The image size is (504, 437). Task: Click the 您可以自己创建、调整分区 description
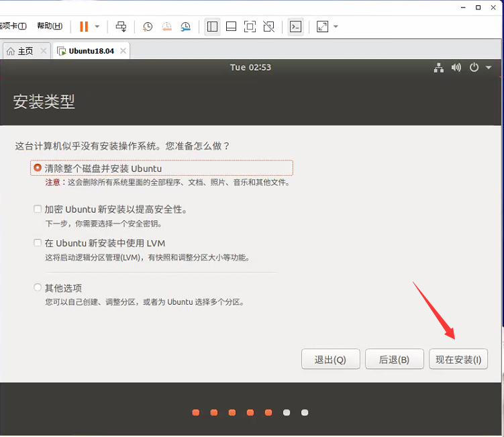(x=145, y=302)
